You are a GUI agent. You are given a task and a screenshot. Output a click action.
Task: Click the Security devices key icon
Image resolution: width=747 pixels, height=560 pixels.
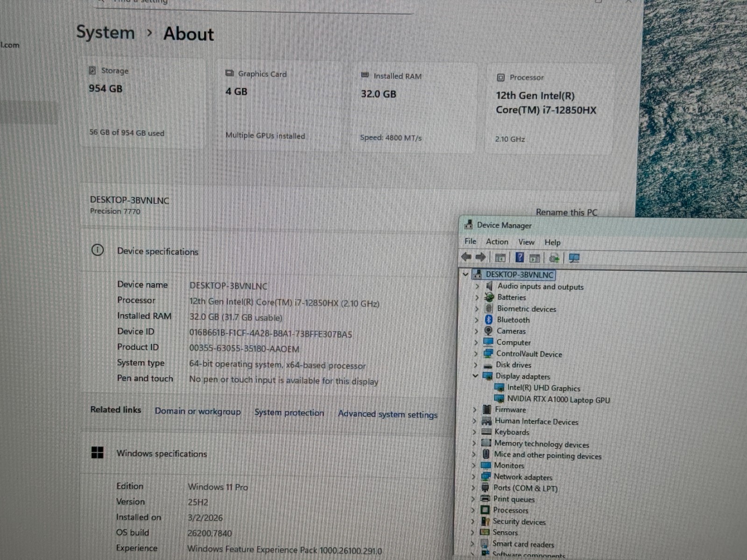point(485,521)
